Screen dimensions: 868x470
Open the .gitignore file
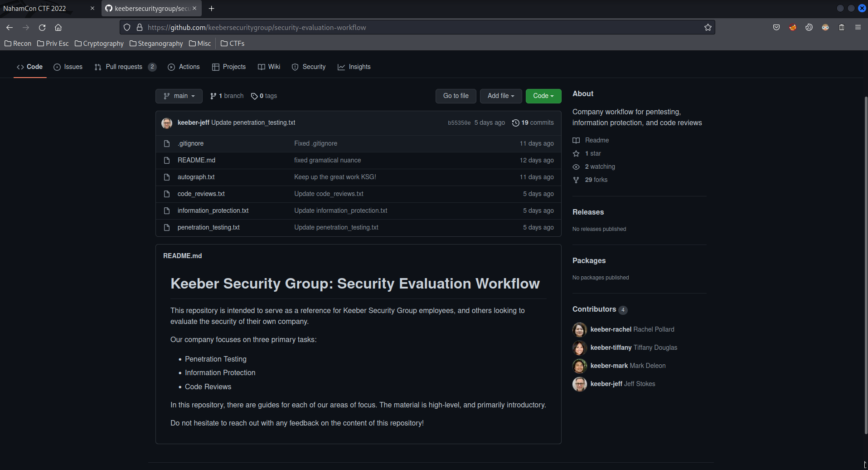click(x=190, y=143)
